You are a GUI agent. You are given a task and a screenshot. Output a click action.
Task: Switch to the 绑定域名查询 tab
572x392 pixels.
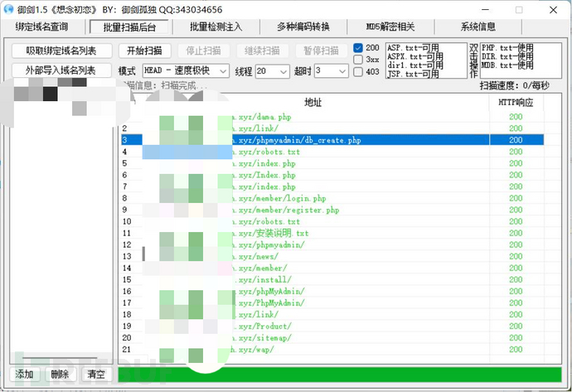pos(42,27)
